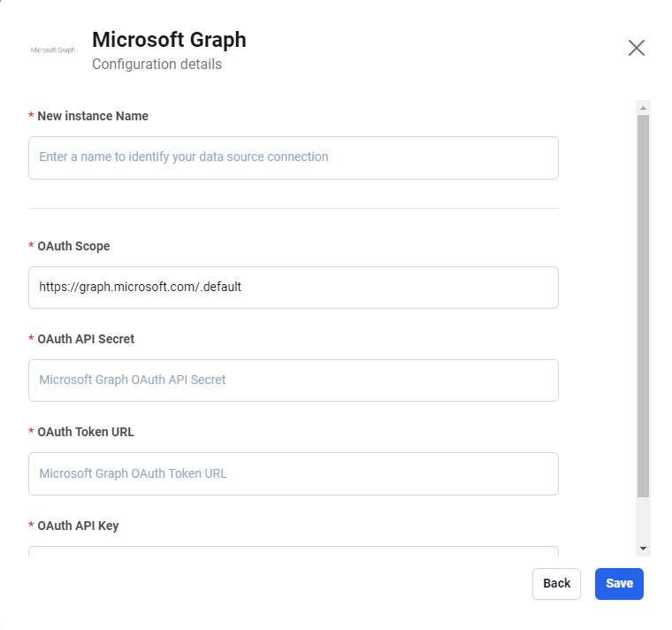Focus the New instance Name input field

[294, 157]
